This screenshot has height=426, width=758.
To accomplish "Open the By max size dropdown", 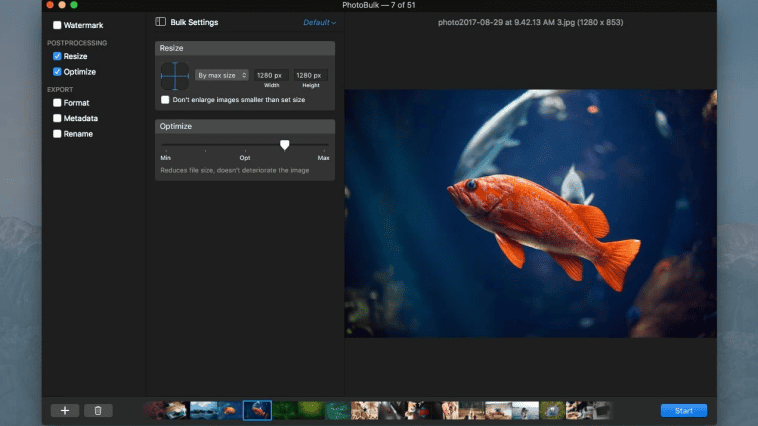I will coord(222,75).
